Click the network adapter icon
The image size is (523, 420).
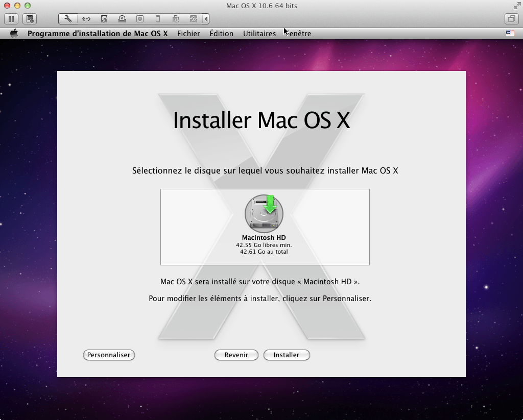[x=86, y=19]
